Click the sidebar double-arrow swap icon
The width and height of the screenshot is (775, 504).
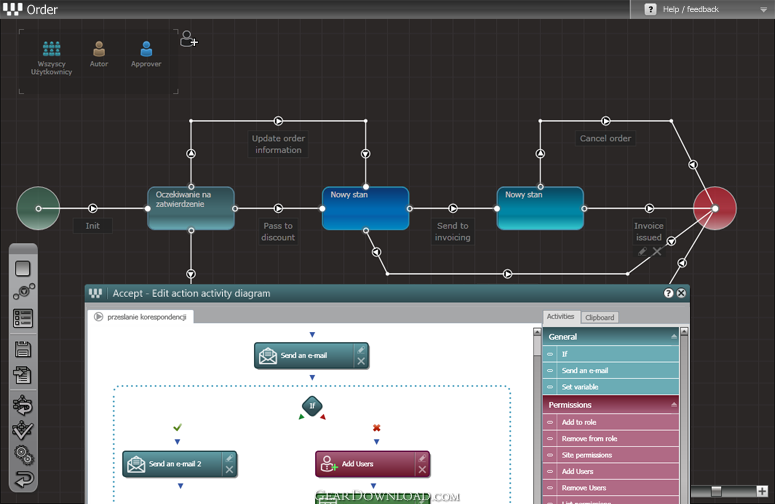pos(23,405)
